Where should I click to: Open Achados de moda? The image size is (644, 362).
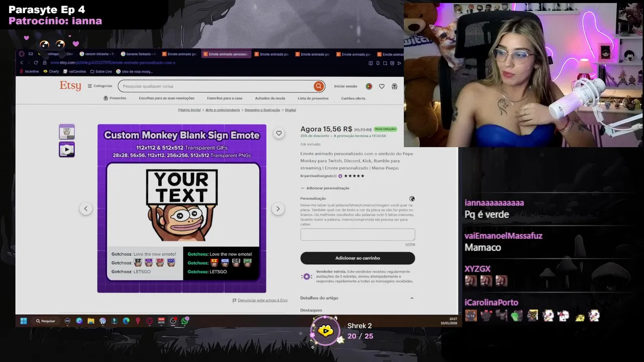(270, 98)
